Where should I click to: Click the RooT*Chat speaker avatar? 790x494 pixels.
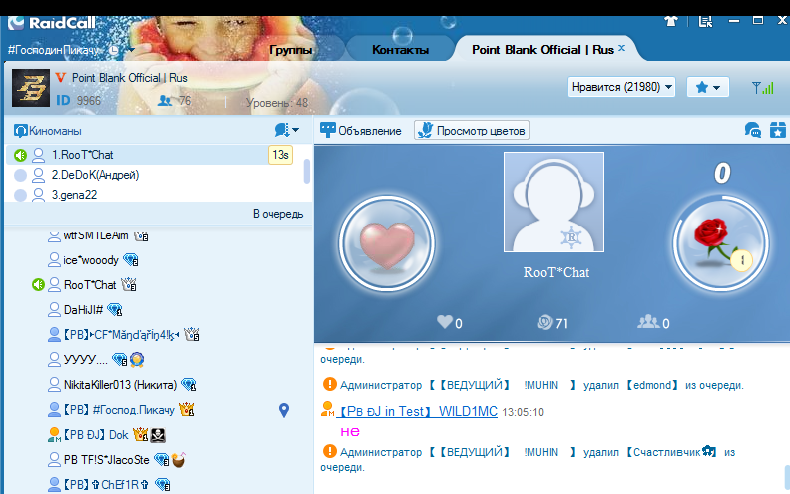tap(554, 202)
